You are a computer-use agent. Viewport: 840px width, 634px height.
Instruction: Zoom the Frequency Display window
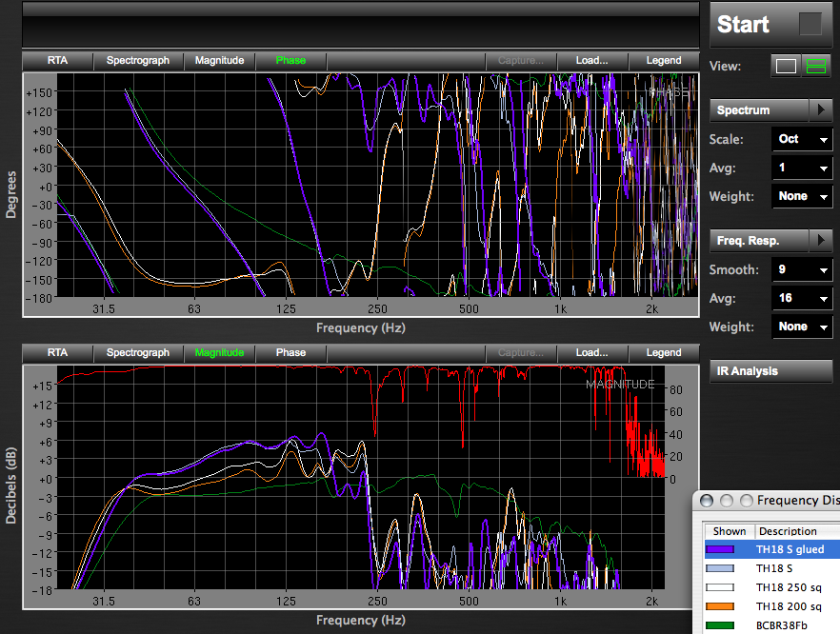[x=747, y=501]
